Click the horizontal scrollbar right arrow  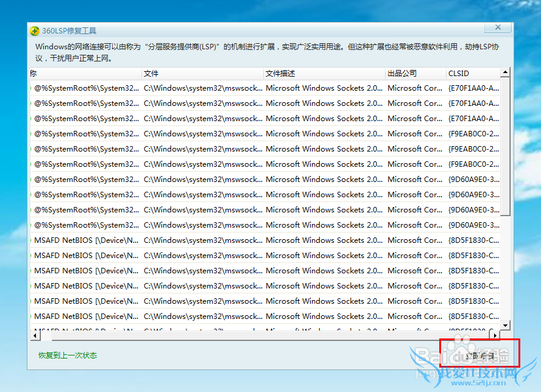495,335
